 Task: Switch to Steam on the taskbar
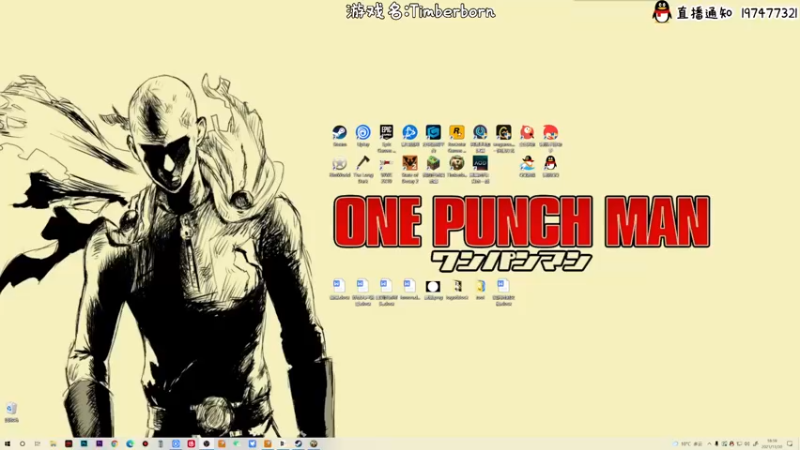[298, 444]
